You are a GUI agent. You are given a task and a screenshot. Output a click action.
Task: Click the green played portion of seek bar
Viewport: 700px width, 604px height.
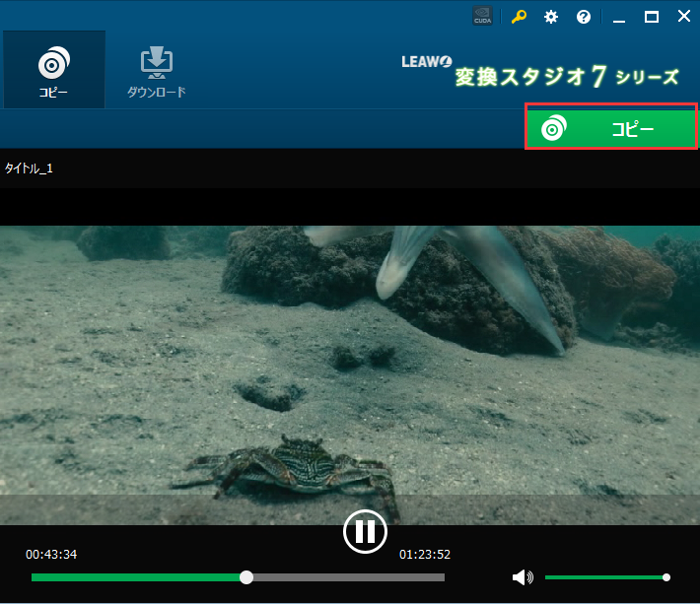tap(138, 577)
